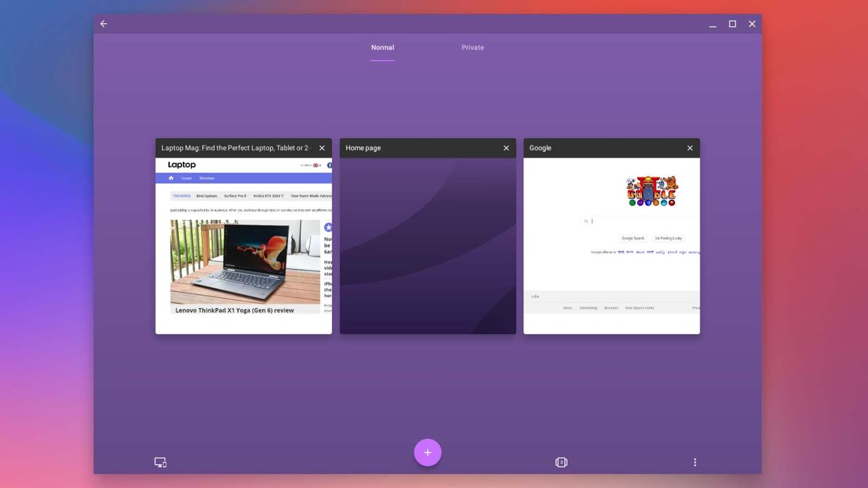Select the Normal tabs view
The width and height of the screenshot is (868, 488).
(x=383, y=47)
